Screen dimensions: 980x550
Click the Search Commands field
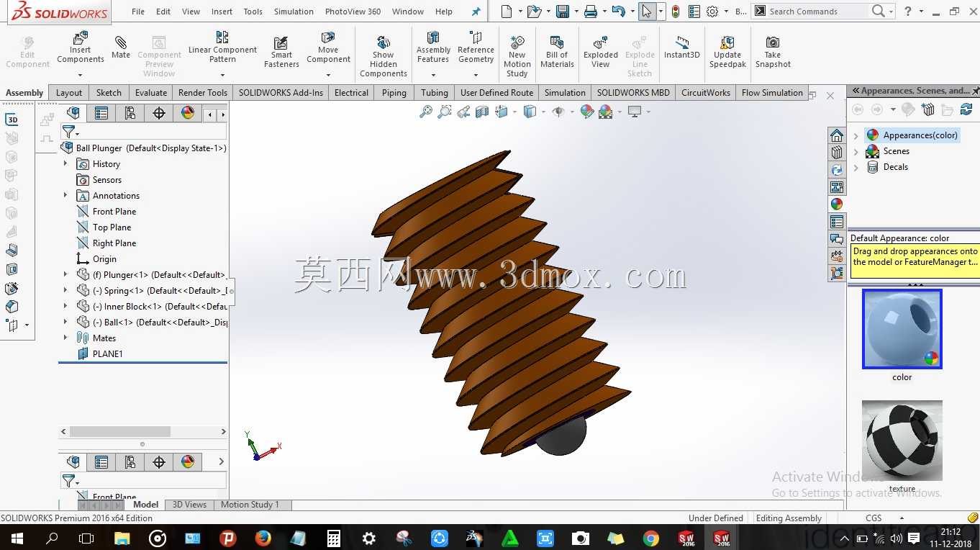point(817,12)
